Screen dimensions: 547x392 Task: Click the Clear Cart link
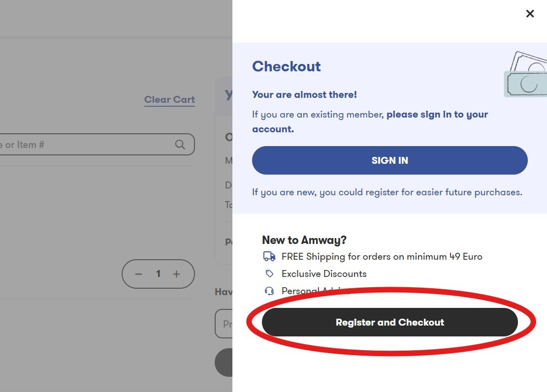point(169,100)
